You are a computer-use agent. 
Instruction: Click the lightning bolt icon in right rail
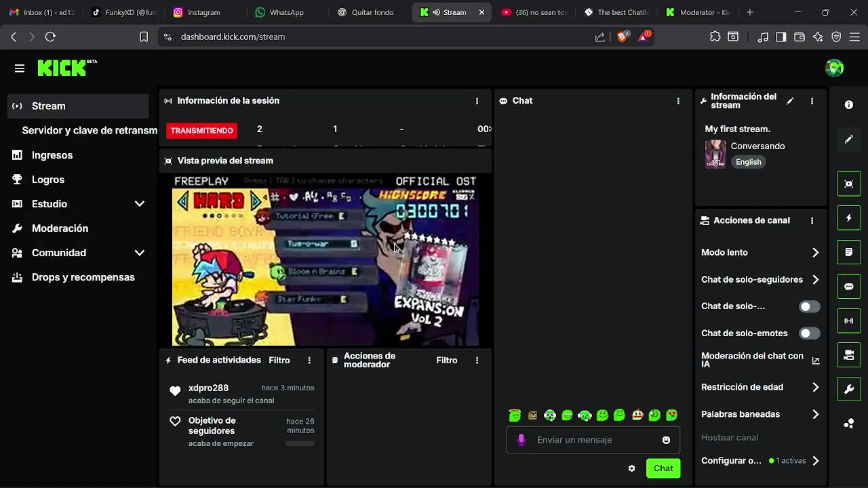[849, 218]
